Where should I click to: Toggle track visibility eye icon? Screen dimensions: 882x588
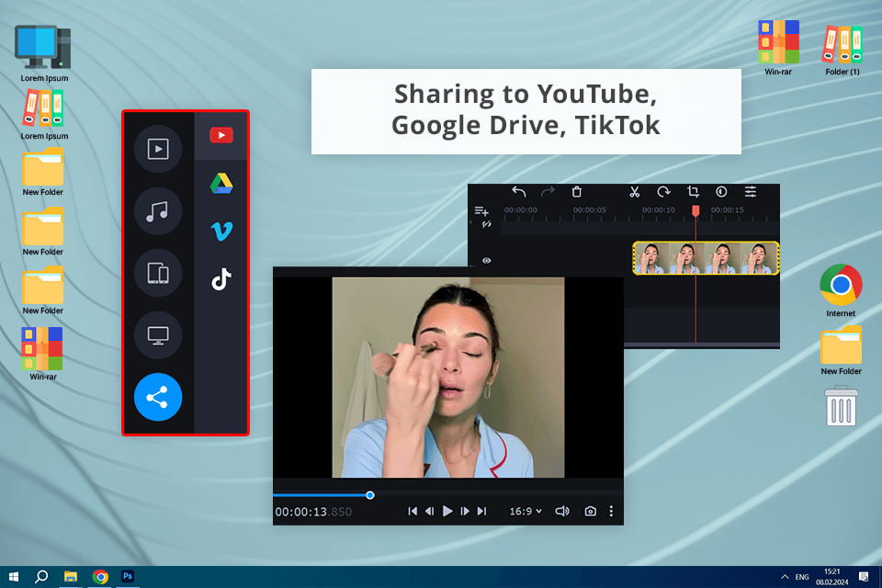[x=487, y=261]
